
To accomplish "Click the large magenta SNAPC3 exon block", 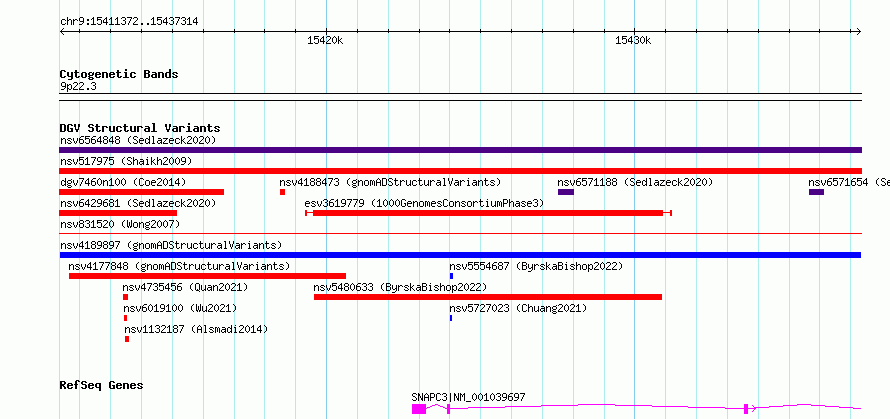I will 419,409.
